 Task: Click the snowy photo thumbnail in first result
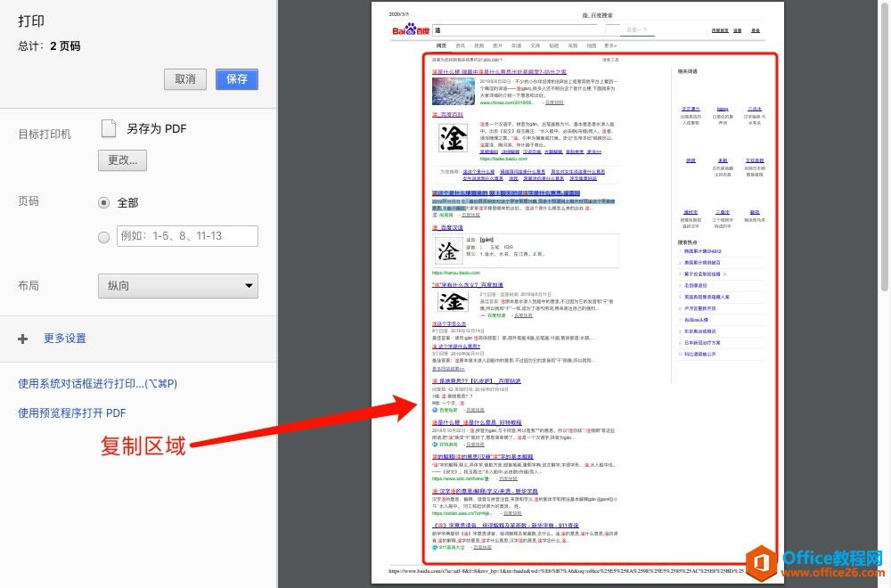click(453, 91)
